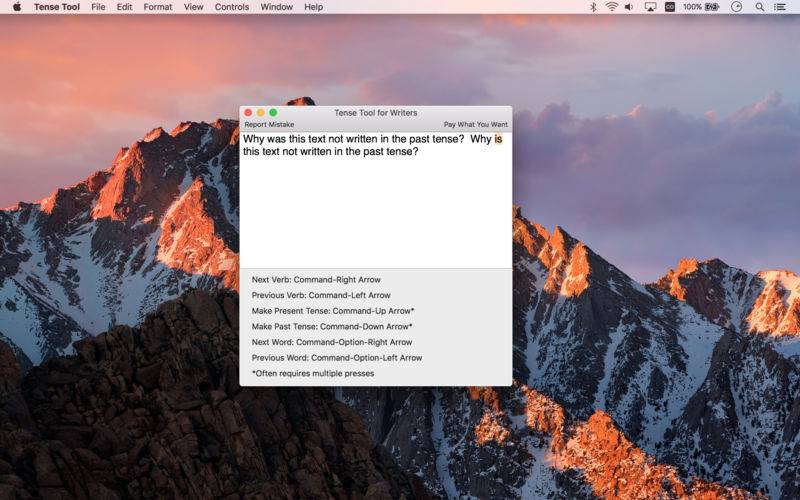This screenshot has width=800, height=500.
Task: Open the Help menu
Action: coord(313,7)
